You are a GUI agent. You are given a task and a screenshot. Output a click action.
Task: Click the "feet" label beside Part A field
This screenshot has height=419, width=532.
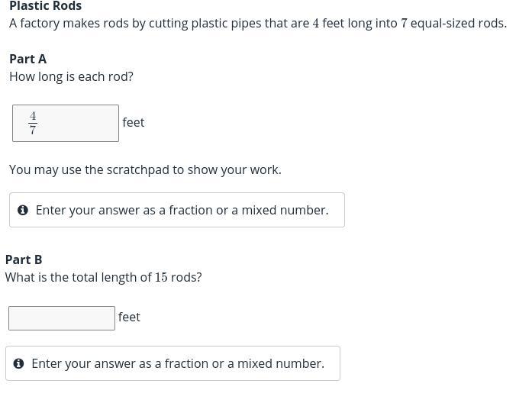(x=134, y=122)
